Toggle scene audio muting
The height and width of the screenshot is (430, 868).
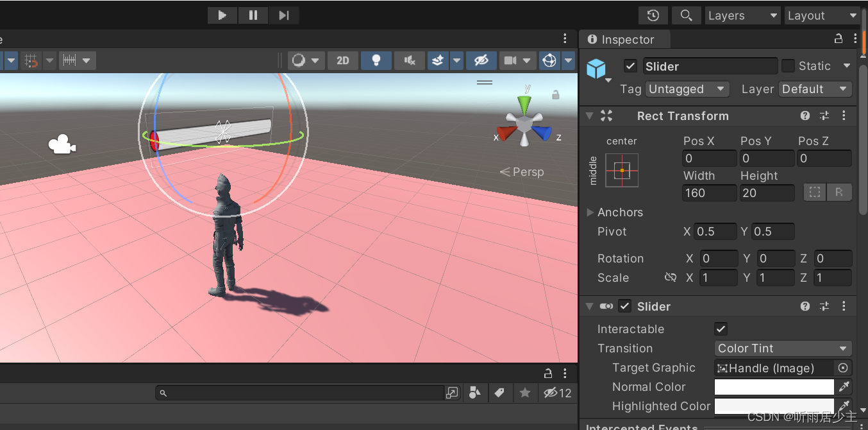click(x=409, y=60)
